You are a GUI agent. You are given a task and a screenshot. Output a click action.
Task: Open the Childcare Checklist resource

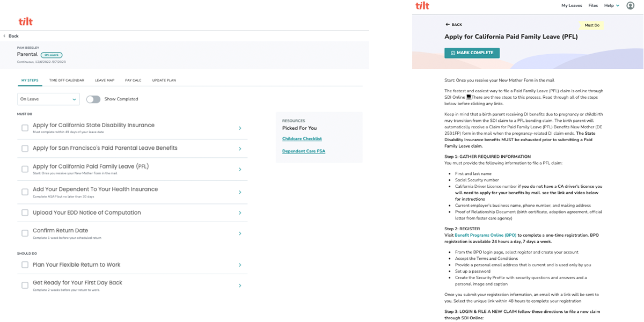[x=301, y=138]
